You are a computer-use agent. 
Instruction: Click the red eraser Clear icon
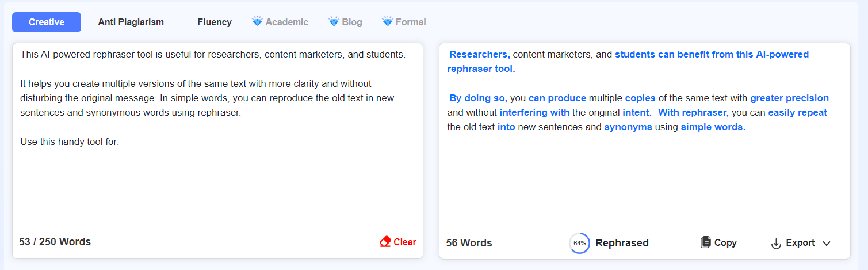385,242
